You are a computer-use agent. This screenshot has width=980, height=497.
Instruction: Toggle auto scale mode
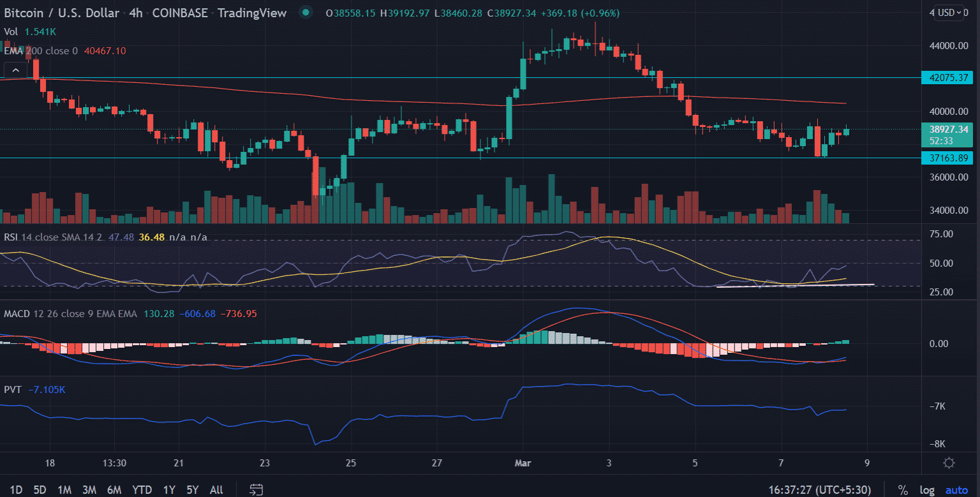pos(956,490)
